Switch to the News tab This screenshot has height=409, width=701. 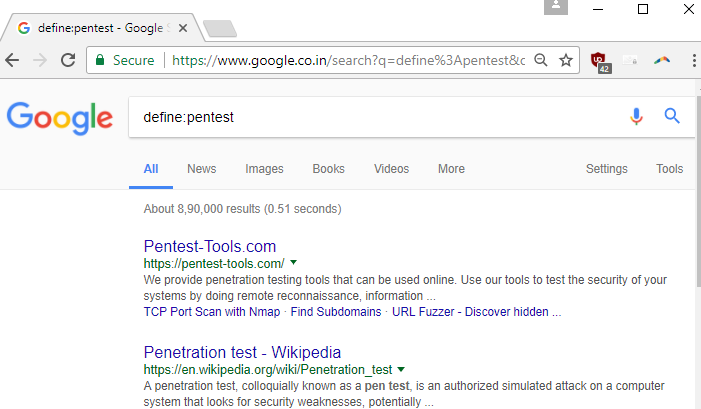click(201, 169)
